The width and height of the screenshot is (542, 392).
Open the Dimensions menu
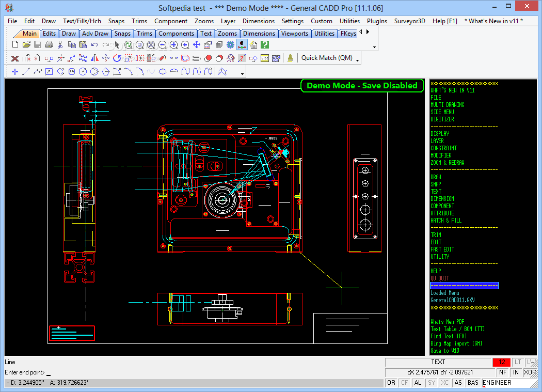tap(258, 21)
